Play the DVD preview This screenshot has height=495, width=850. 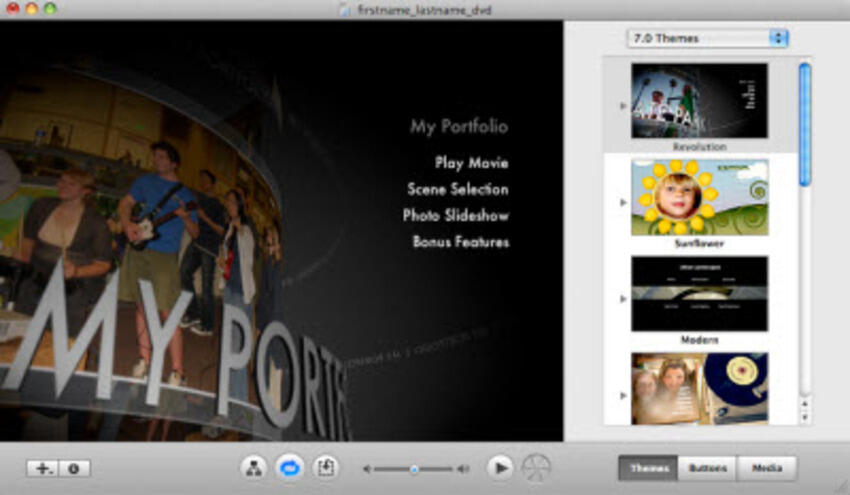point(499,468)
